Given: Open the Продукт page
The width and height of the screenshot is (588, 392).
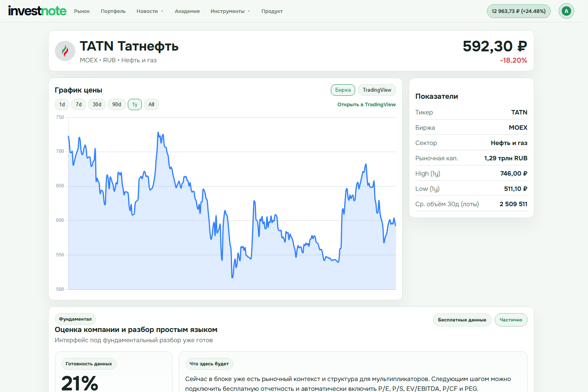Looking at the screenshot, I should coord(272,11).
